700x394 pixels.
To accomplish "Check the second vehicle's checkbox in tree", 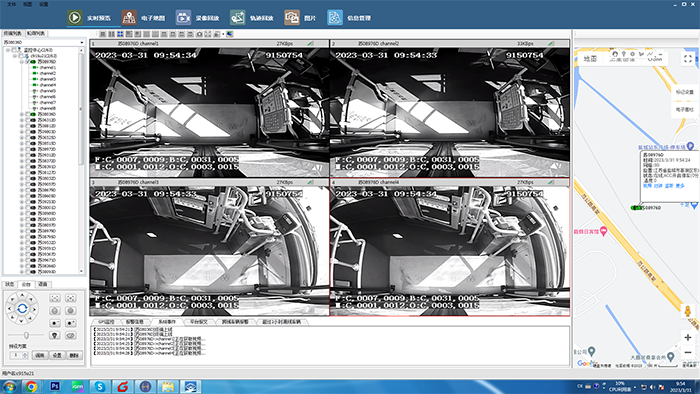I will [28, 114].
